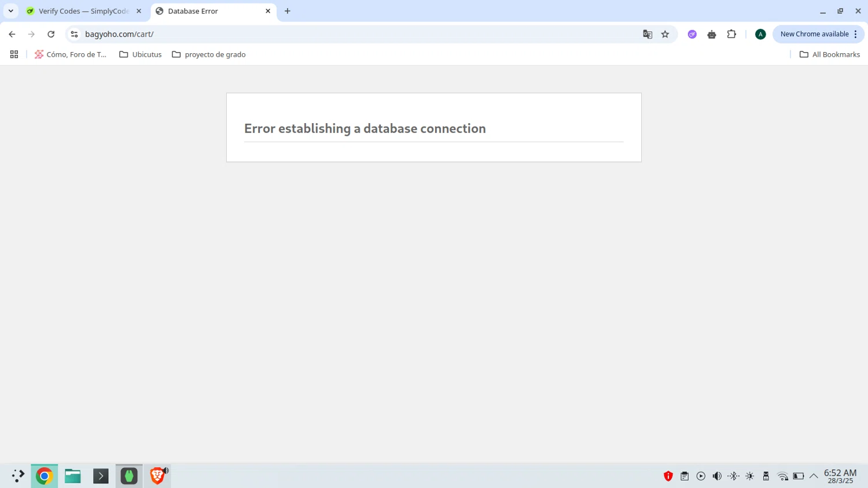868x488 pixels.
Task: View site information icon in address bar
Action: pos(74,34)
